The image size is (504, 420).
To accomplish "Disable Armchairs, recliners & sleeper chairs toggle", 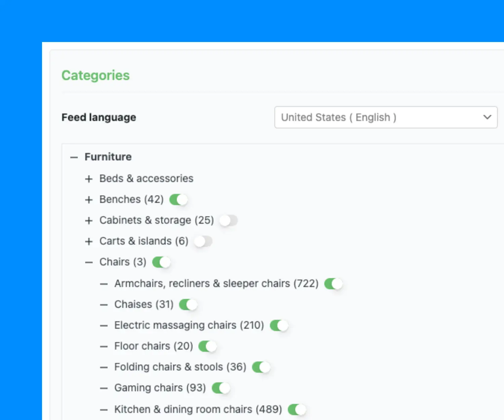I will 333,284.
